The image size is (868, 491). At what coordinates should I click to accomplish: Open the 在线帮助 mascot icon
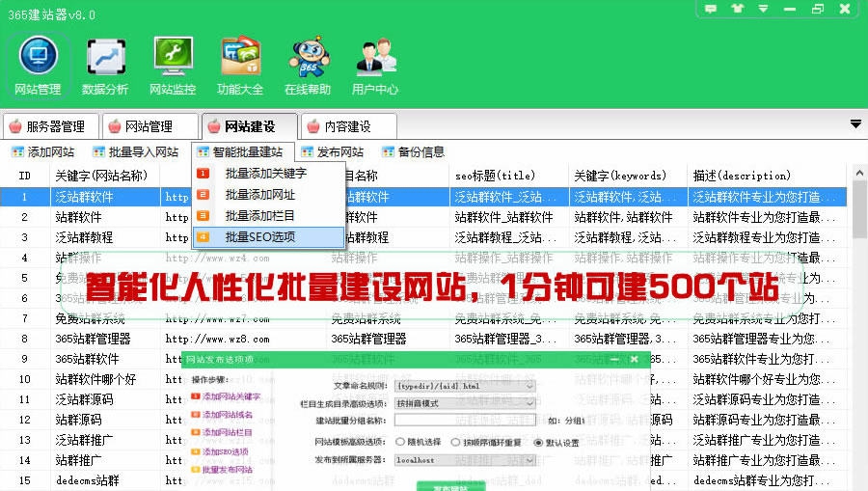tap(308, 66)
